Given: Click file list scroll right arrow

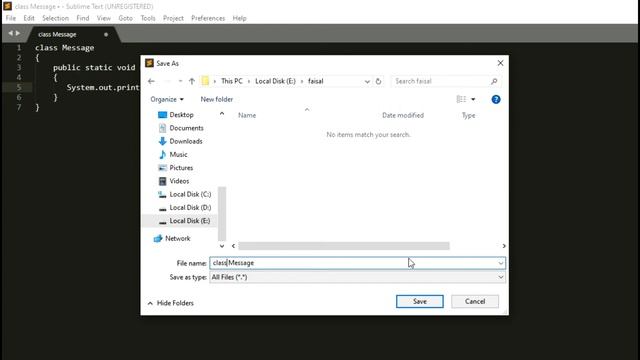Looking at the screenshot, I should coord(504,246).
